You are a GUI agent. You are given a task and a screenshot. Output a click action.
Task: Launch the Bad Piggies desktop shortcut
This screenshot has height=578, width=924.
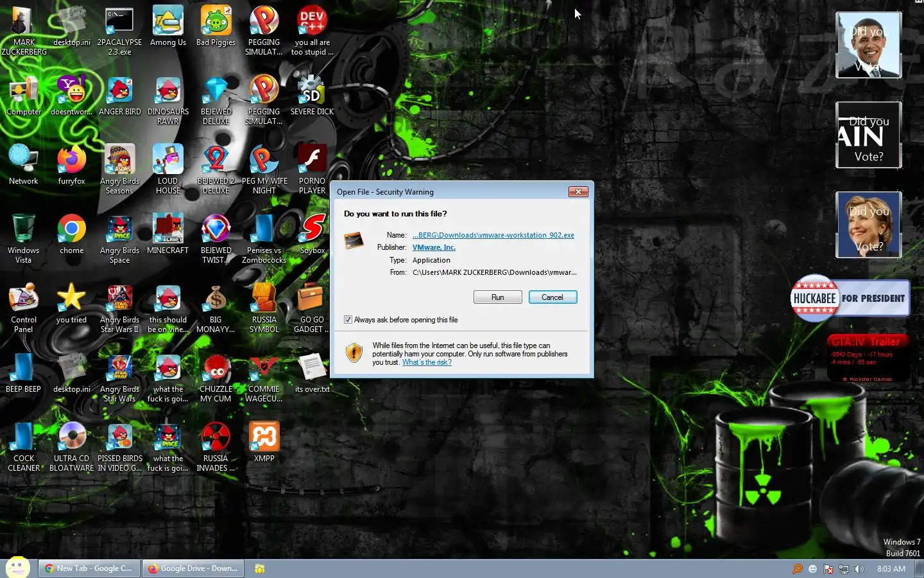216,26
